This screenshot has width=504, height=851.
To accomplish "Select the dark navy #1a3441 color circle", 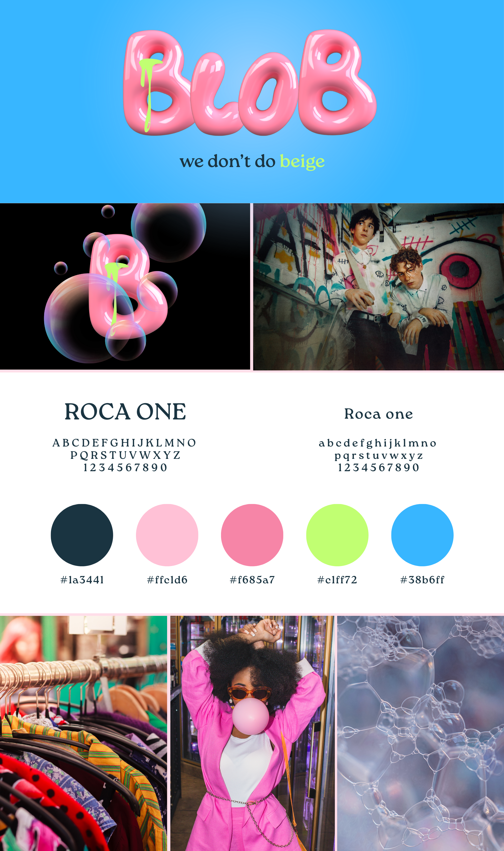I will point(82,535).
